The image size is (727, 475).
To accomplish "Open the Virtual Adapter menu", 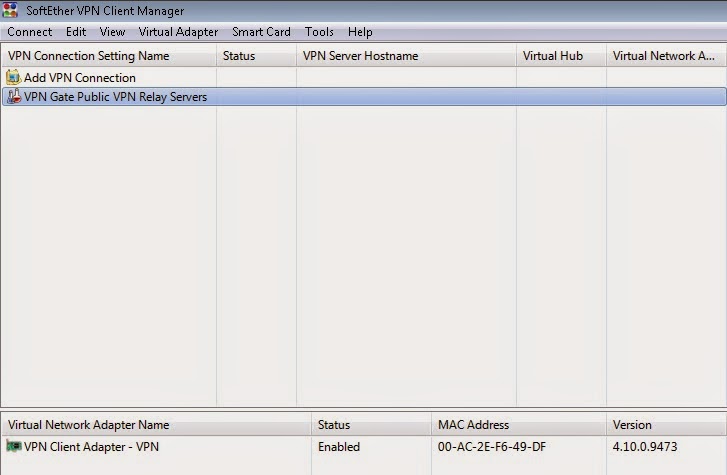I will (x=179, y=32).
